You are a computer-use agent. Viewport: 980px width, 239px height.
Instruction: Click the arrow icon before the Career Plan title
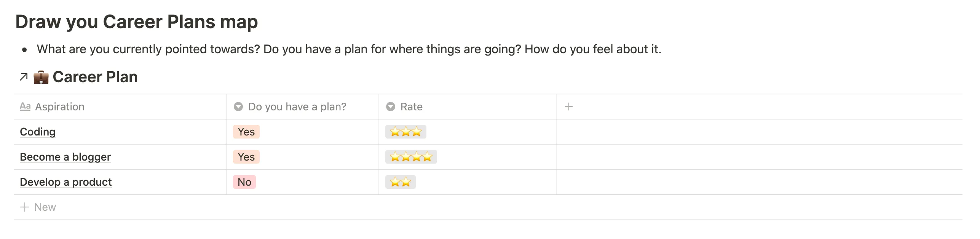tap(23, 76)
